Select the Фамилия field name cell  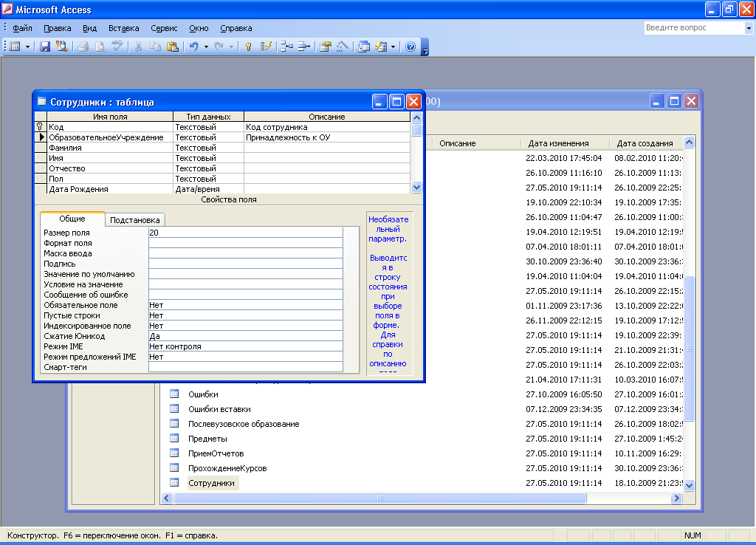tap(110, 148)
